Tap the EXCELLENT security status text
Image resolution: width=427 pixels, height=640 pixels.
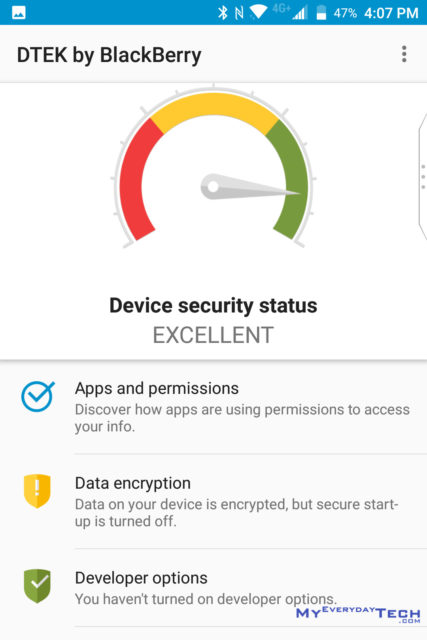213,335
